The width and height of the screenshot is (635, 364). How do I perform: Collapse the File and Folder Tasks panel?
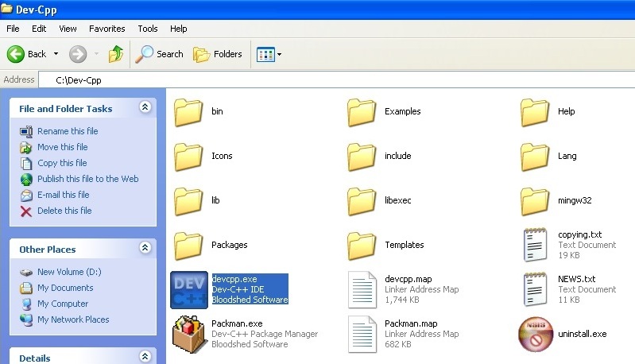tap(145, 106)
